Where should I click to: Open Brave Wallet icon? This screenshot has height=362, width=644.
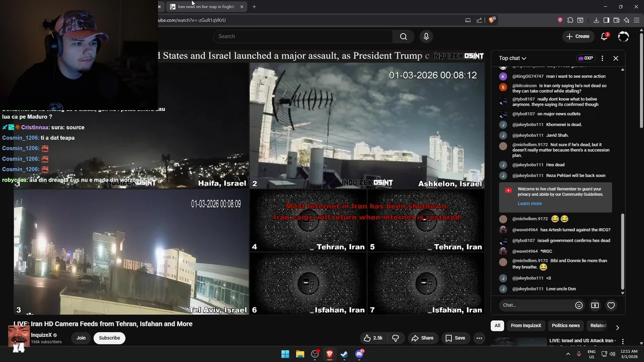pos(616,20)
